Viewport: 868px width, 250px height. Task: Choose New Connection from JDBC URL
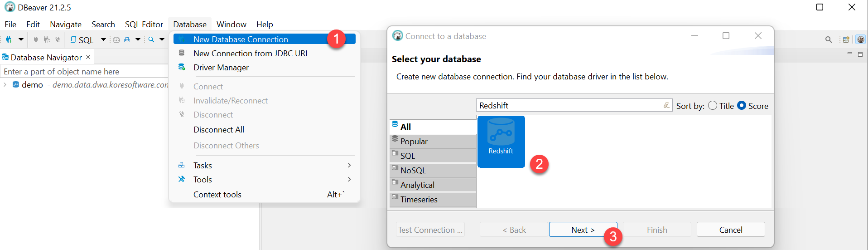coord(265,54)
